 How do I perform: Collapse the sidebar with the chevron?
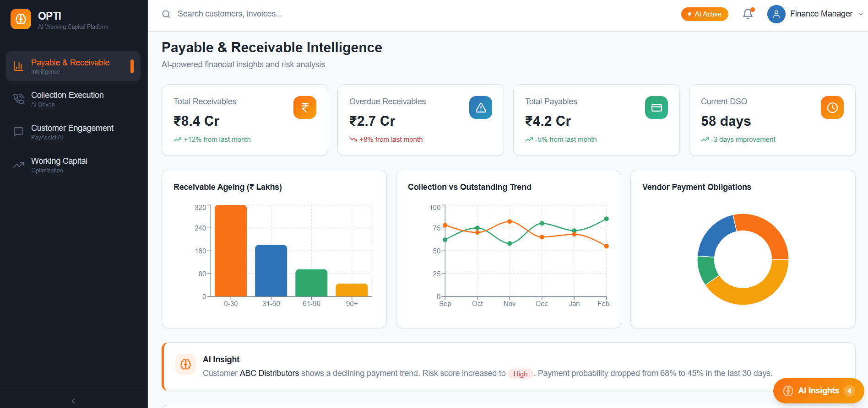pyautogui.click(x=73, y=401)
